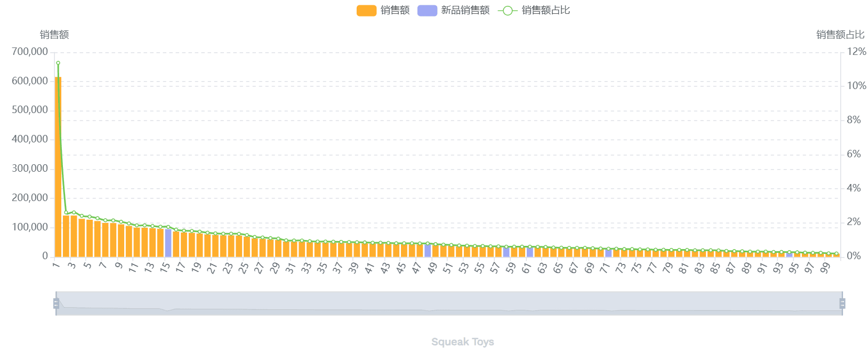Click the left data zoom handle

56,303
